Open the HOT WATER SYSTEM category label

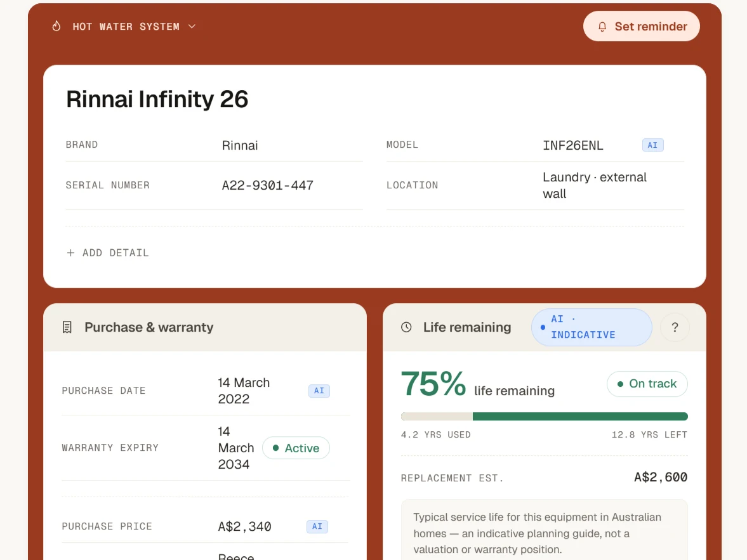(x=126, y=27)
